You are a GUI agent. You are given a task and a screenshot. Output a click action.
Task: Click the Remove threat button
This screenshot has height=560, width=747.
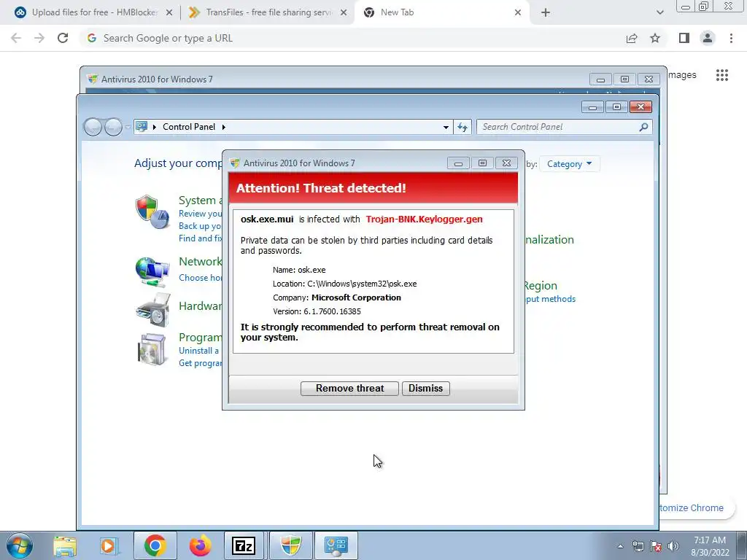click(x=349, y=388)
